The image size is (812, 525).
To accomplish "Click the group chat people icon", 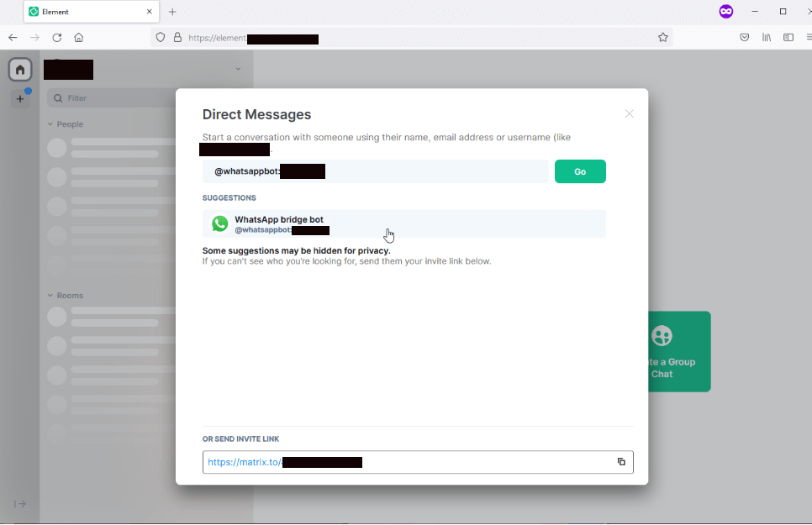I will click(662, 335).
